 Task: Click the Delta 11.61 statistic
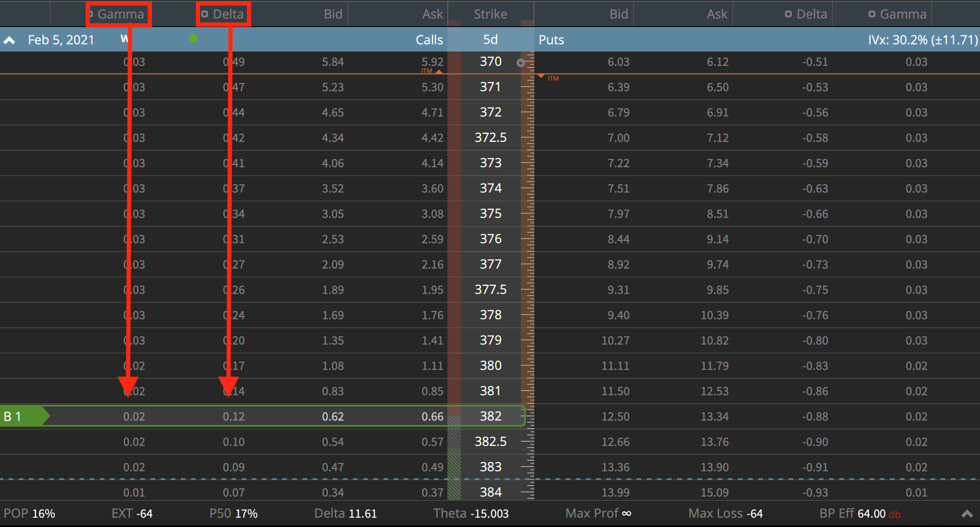click(x=346, y=514)
